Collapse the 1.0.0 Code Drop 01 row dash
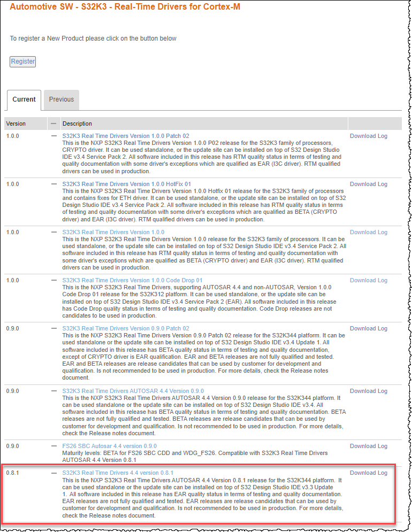The width and height of the screenshot is (412, 532). [54, 280]
